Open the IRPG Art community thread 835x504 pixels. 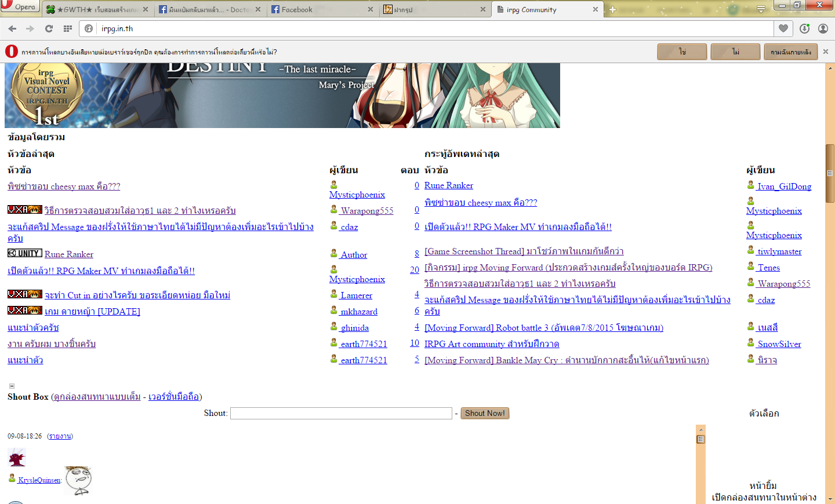pyautogui.click(x=492, y=344)
